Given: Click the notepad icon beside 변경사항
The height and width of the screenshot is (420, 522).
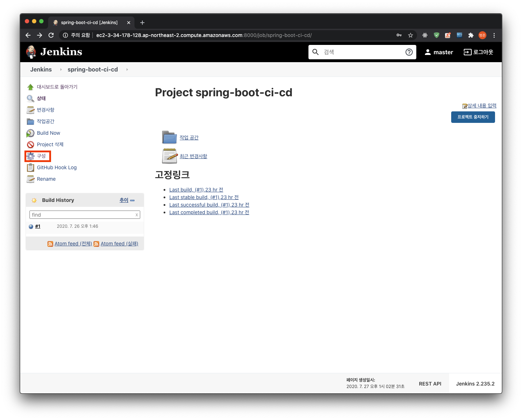Looking at the screenshot, I should click(31, 110).
